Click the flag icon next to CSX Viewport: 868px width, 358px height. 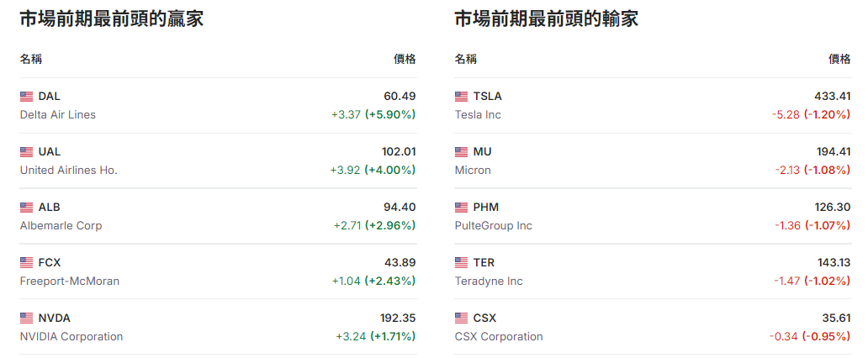(461, 319)
